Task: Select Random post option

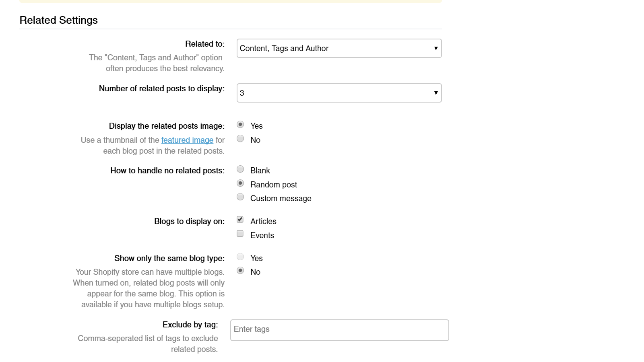Action: tap(240, 183)
